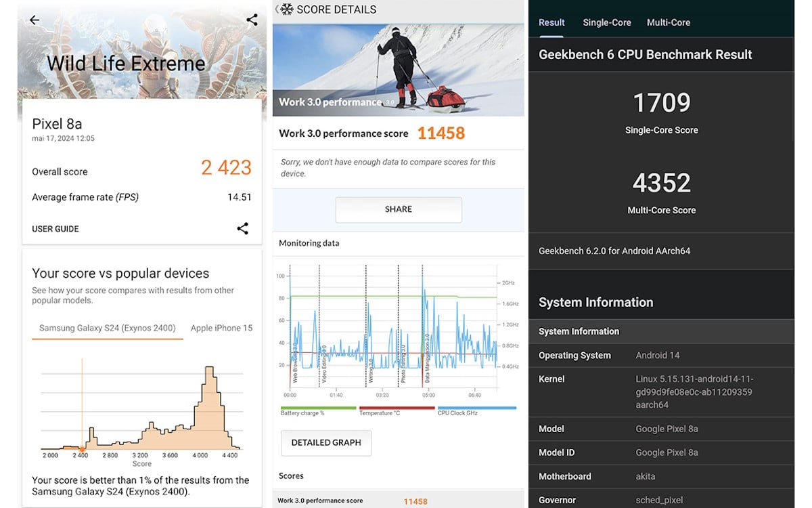Click the 11458 value in the Scores section
812x508 pixels.
[415, 501]
